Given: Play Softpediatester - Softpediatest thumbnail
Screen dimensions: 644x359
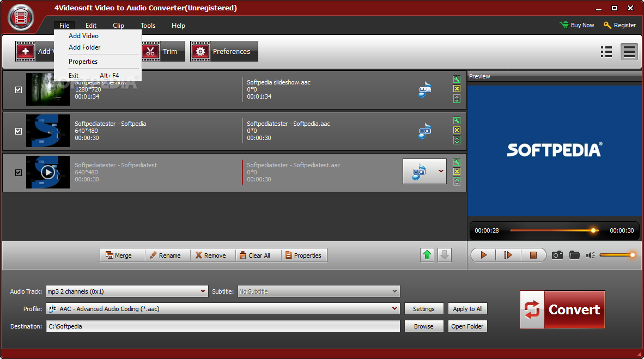Looking at the screenshot, I should click(47, 172).
